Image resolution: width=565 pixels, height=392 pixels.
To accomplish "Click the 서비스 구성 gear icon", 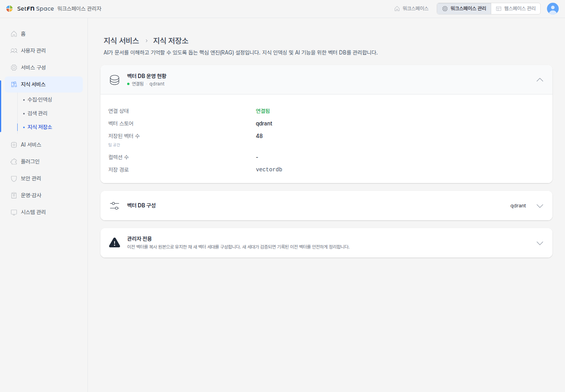I will pos(14,68).
